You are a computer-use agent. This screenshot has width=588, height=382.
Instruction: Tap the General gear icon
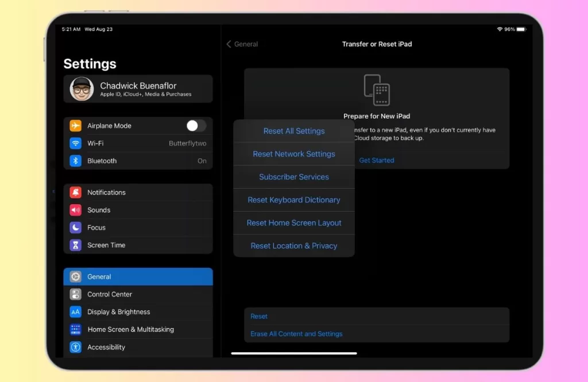pyautogui.click(x=75, y=277)
